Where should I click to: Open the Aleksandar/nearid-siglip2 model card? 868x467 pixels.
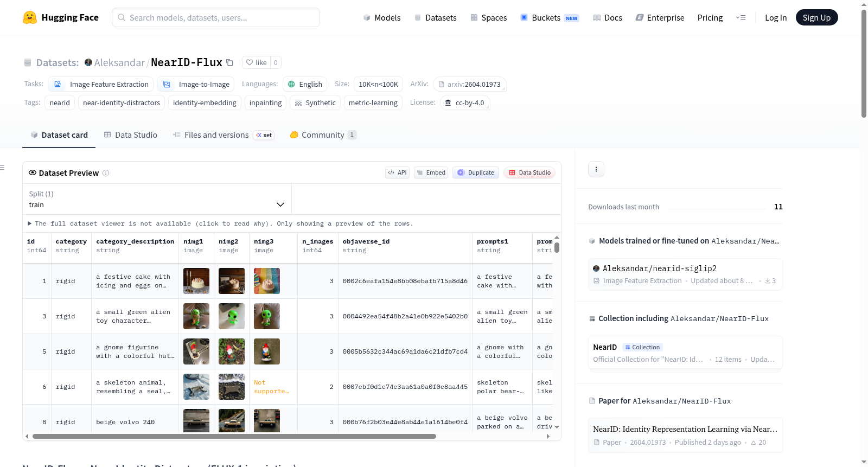tap(685, 274)
